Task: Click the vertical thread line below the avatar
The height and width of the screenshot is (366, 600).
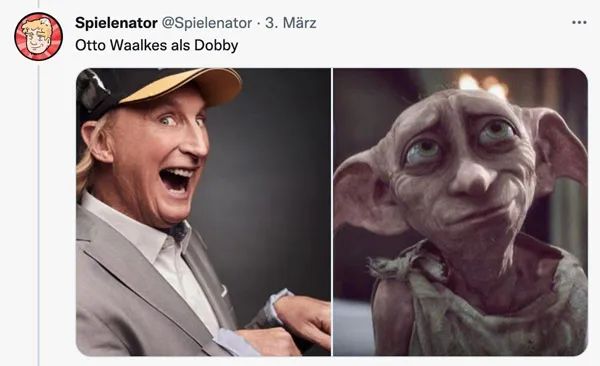Action: click(x=38, y=214)
